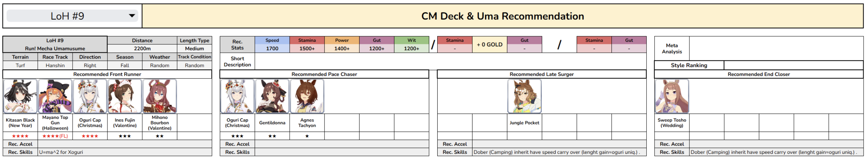Select the blue Speed stat header cell

click(272, 40)
